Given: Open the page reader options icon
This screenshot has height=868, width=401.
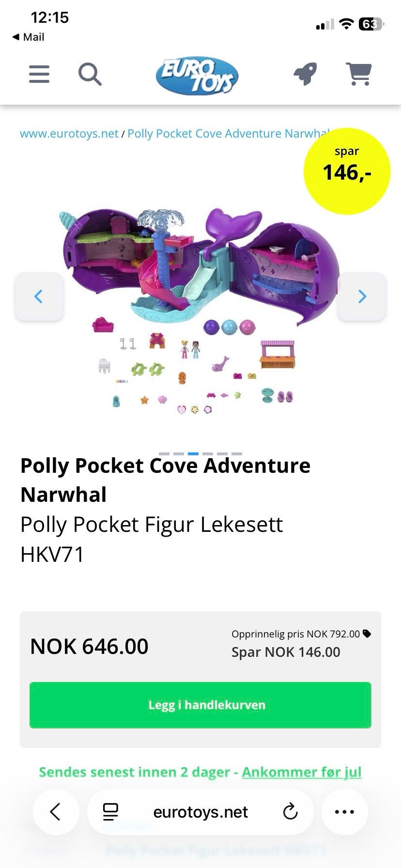Looking at the screenshot, I should (x=110, y=812).
